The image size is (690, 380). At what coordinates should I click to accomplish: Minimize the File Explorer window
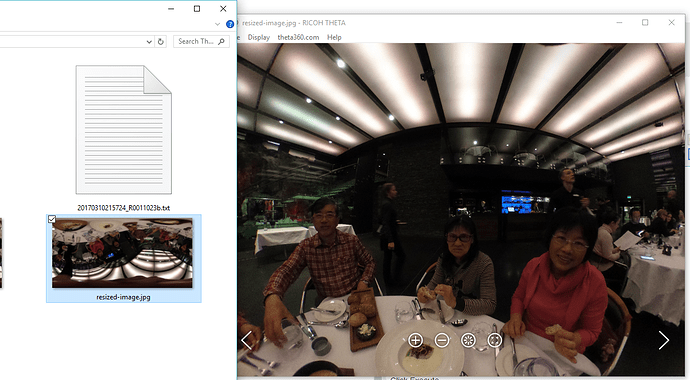click(x=171, y=9)
